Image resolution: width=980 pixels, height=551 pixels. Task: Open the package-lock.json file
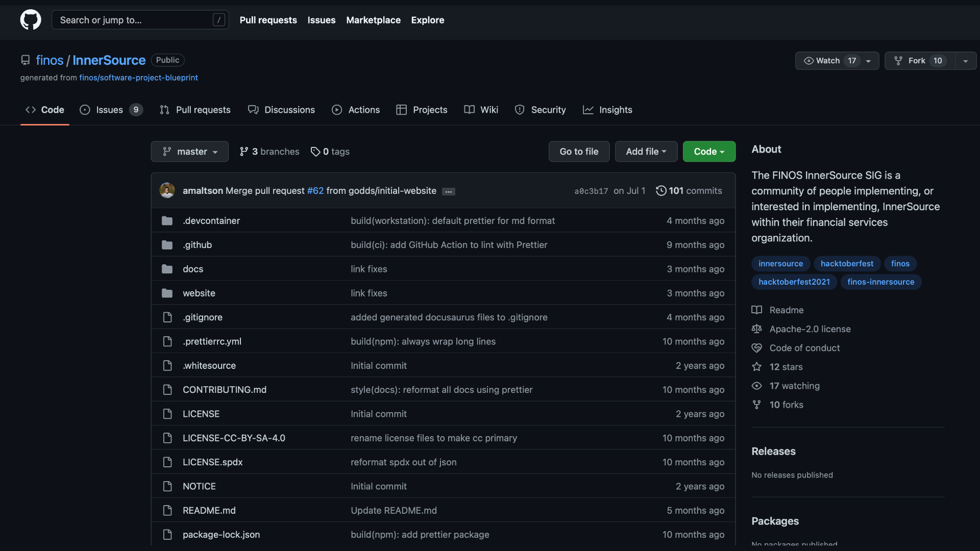[221, 535]
